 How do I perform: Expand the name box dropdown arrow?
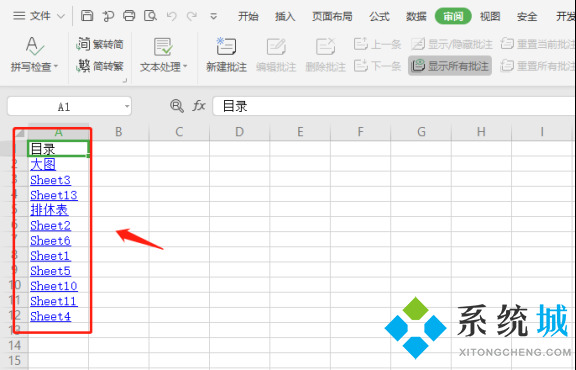pyautogui.click(x=127, y=107)
